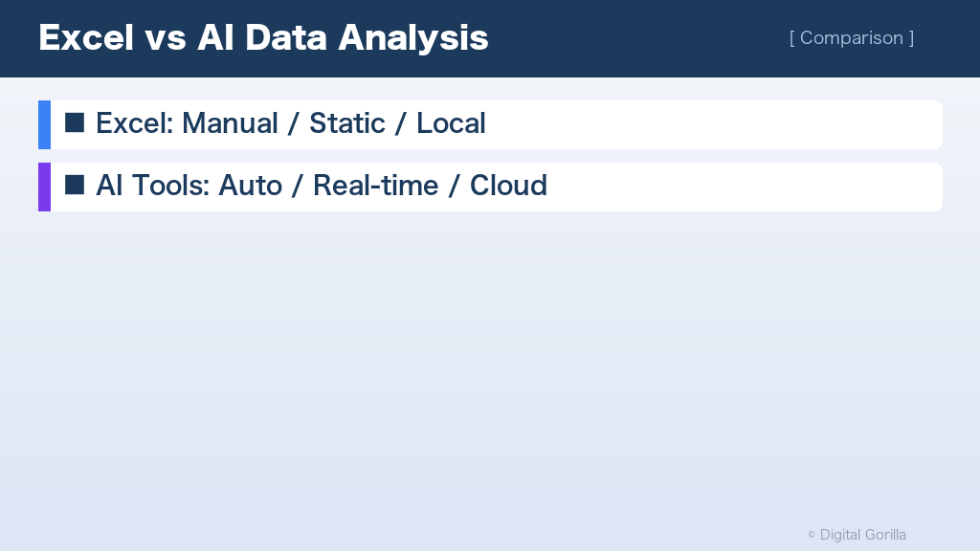Click the square bullet beside the AI Tools line
Viewport: 980px width, 551px height.
75,185
